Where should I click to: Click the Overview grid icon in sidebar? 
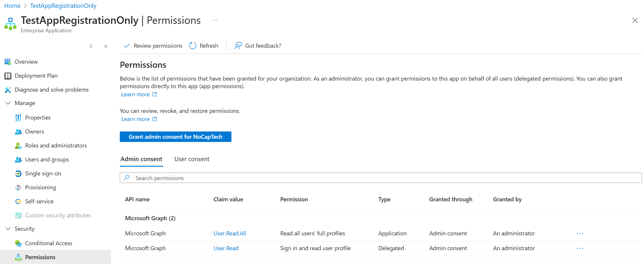coord(8,62)
